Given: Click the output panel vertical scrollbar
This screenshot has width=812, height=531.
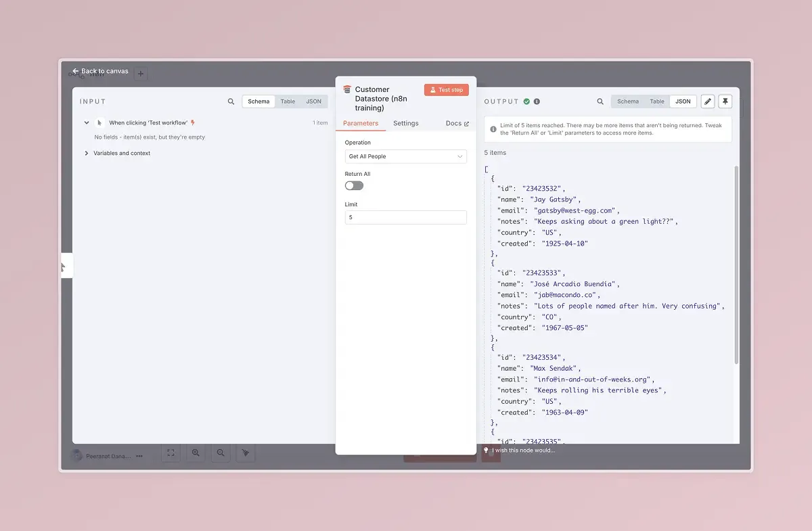Looking at the screenshot, I should point(736,264).
